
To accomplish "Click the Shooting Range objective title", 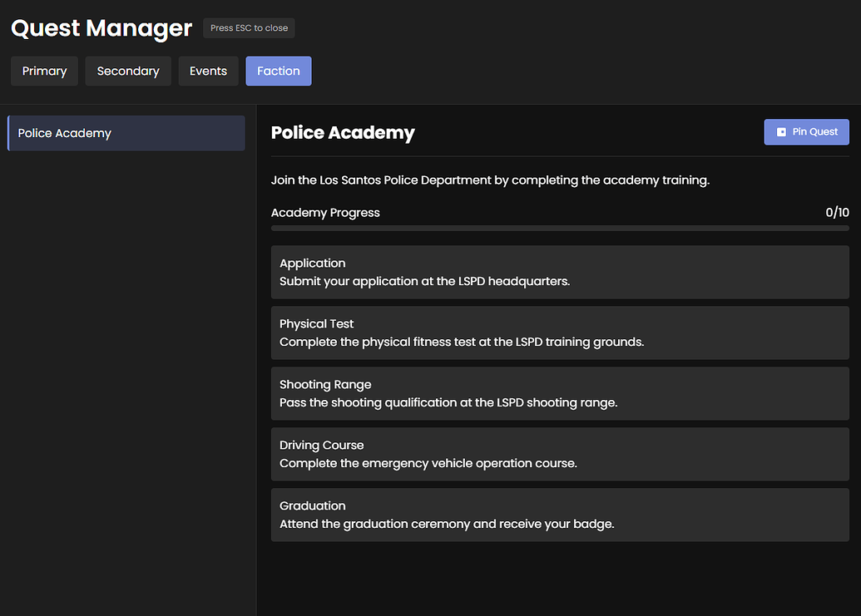I will (325, 385).
